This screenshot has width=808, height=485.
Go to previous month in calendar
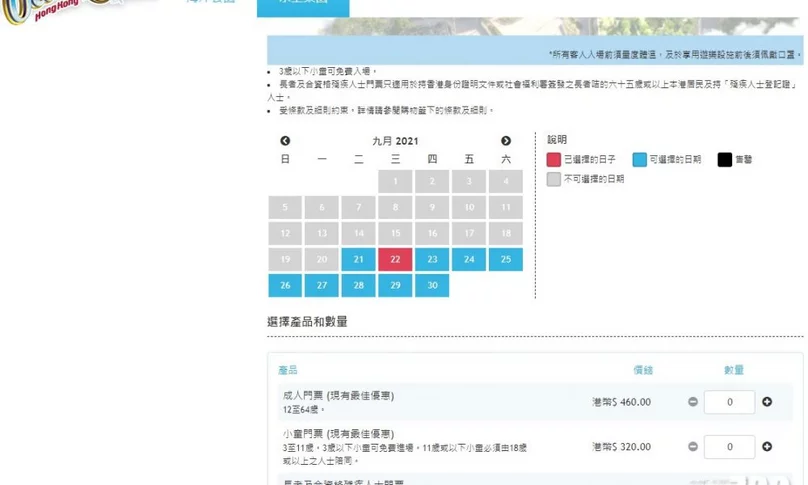285,141
